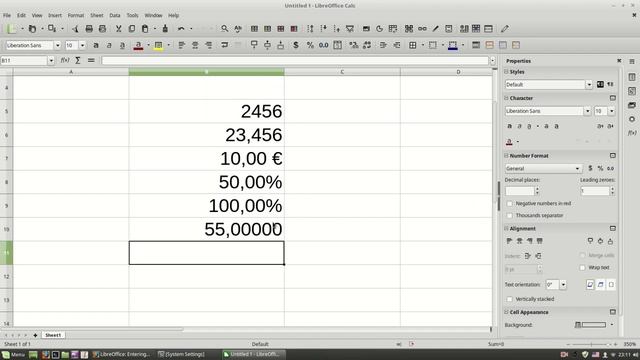This screenshot has width=640, height=360.
Task: Click the Paste clipboard icon
Action: tap(145, 29)
